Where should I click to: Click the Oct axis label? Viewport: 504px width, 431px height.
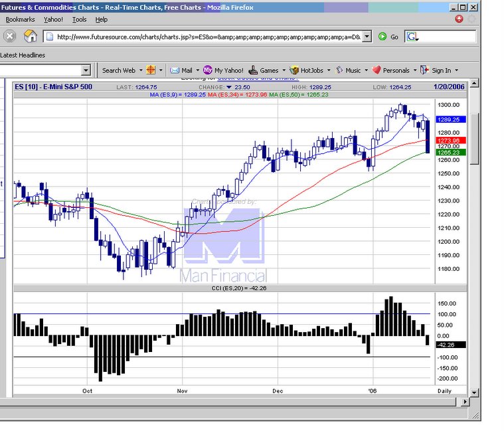pos(87,391)
